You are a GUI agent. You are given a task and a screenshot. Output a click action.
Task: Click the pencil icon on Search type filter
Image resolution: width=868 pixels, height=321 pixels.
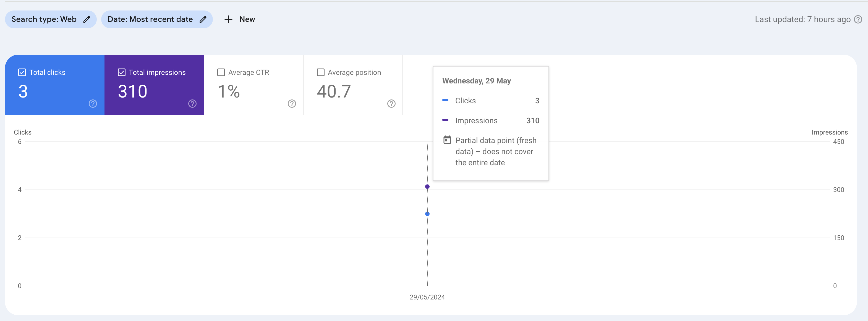click(86, 19)
